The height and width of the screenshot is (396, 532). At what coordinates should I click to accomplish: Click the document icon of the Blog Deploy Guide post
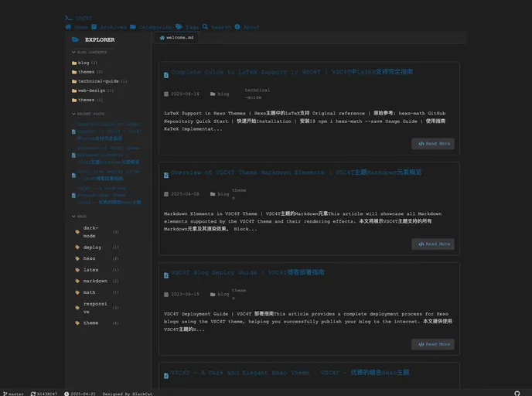[166, 275]
